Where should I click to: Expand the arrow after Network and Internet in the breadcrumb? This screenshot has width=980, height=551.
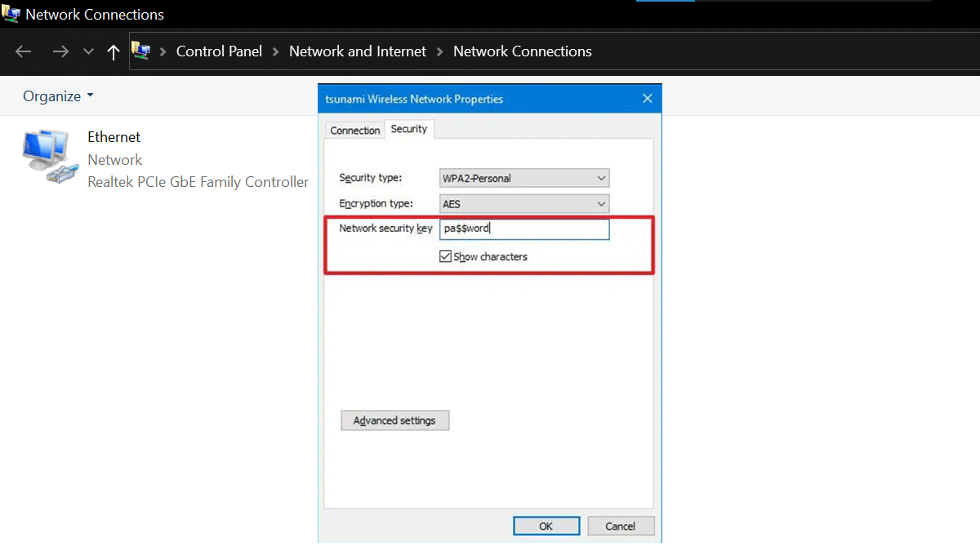pos(440,51)
